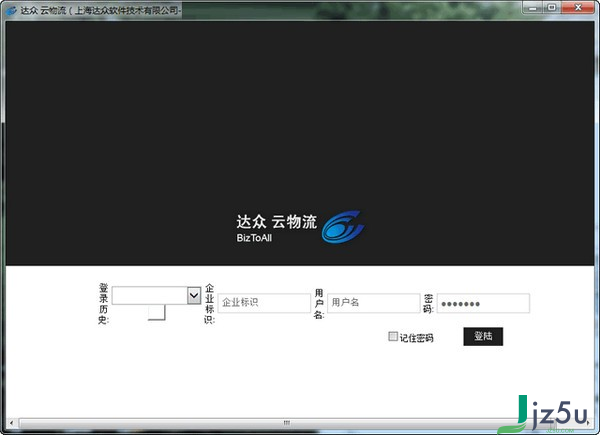This screenshot has width=600, height=435.
Task: Click the blue BizToAll swirl logo
Action: click(342, 226)
